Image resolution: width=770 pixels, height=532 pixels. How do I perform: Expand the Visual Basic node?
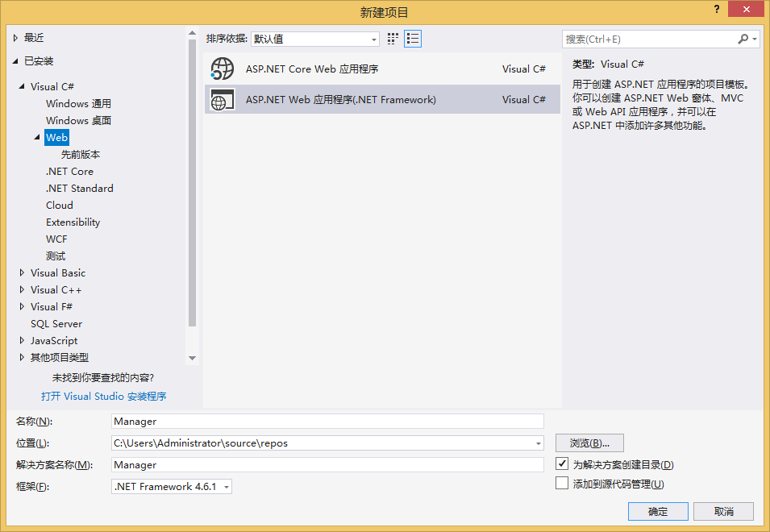point(22,272)
